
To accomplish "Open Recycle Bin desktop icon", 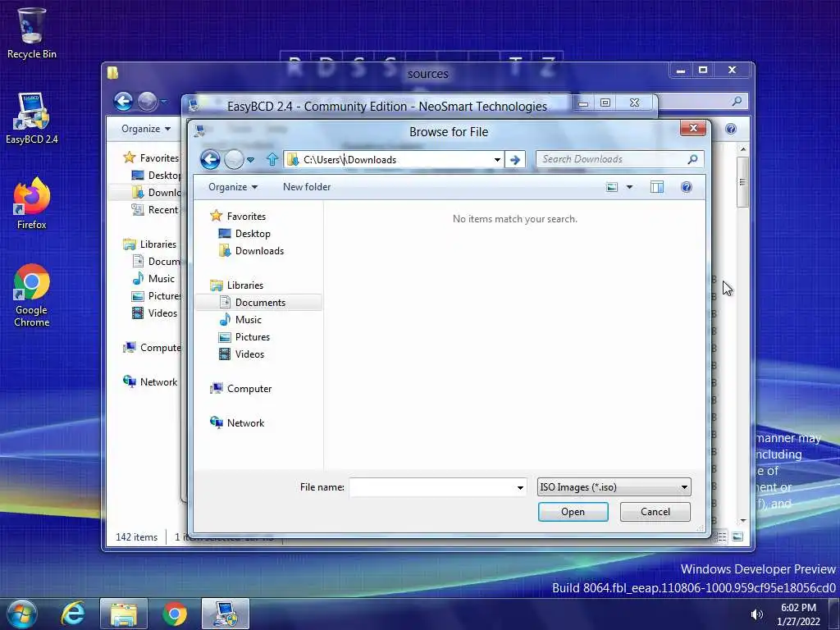I will click(x=31, y=33).
